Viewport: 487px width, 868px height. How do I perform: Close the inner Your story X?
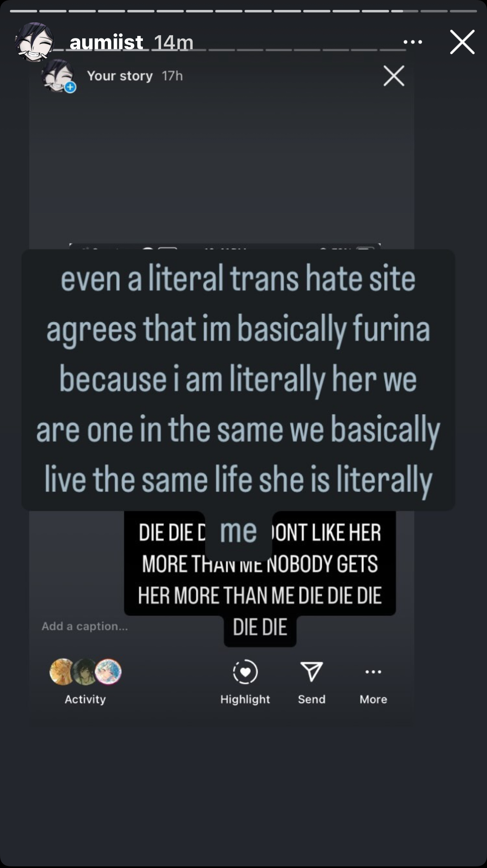[394, 76]
